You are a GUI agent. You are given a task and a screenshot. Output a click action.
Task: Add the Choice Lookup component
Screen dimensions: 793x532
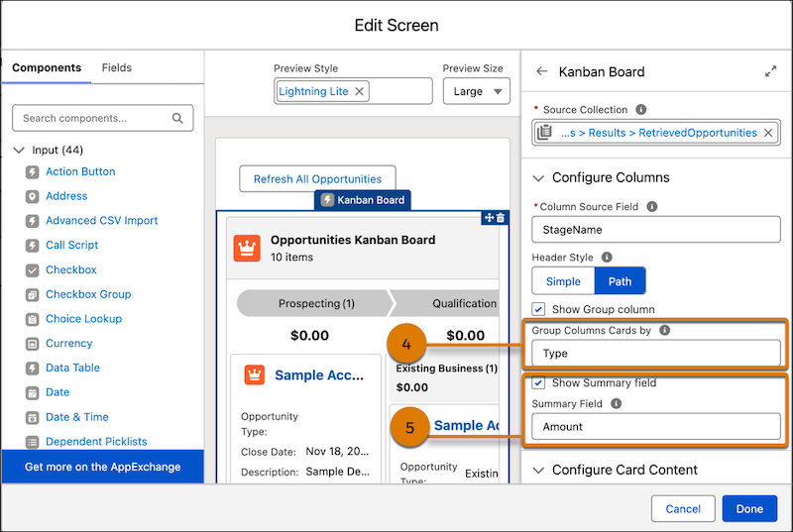(83, 319)
